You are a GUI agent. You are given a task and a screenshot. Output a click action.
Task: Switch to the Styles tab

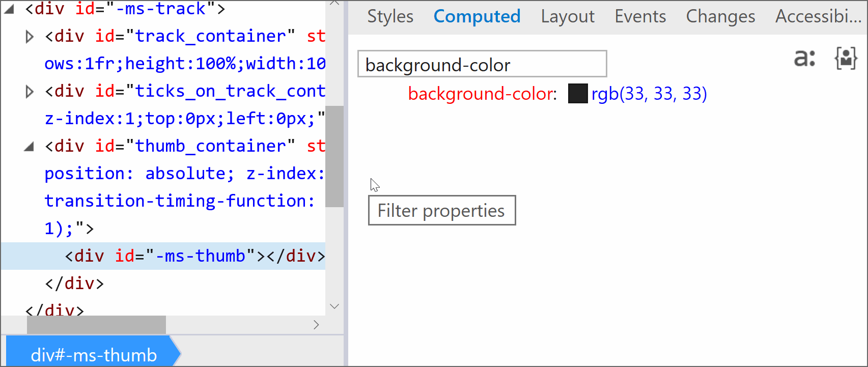click(x=390, y=17)
